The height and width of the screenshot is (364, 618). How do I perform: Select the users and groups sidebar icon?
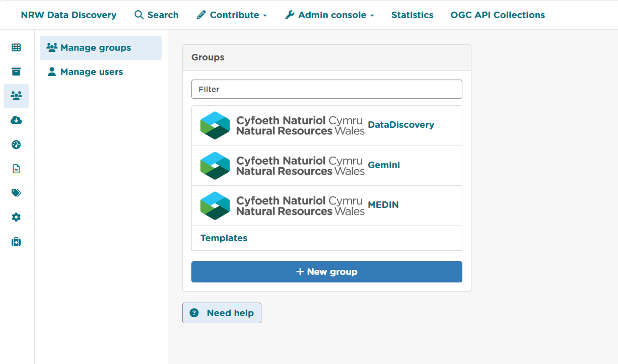coord(16,96)
